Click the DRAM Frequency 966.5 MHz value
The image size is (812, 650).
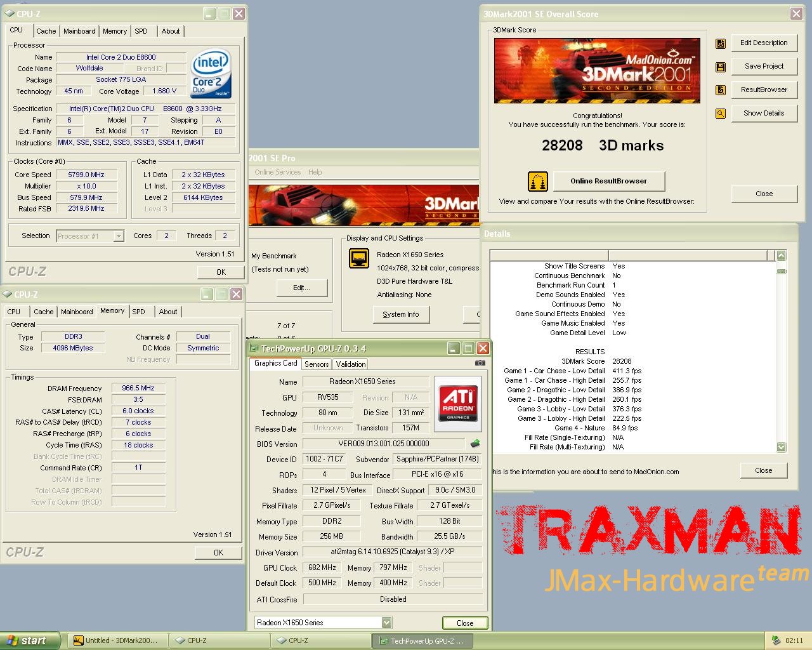point(138,388)
